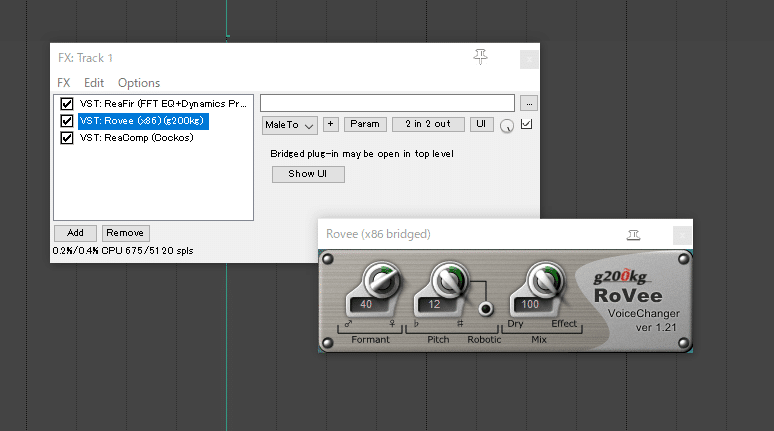Disable the ReaFir FFT EQ effect checkbox
Viewport: 774px width, 431px height.
pos(67,104)
